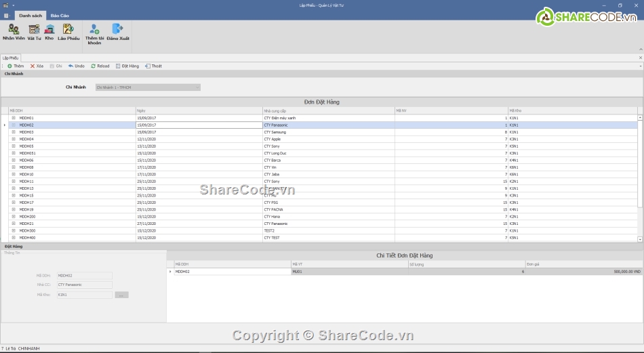644x353 pixels.
Task: Reload the data with Reload button
Action: click(100, 66)
